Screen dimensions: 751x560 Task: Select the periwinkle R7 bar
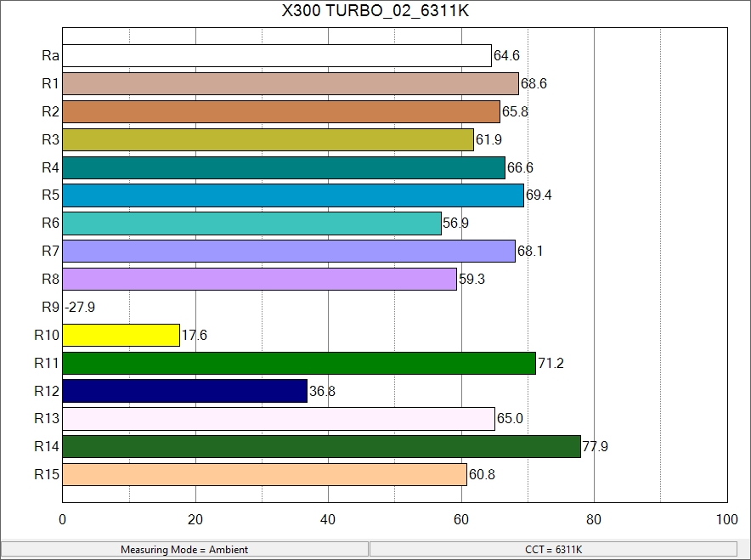(x=289, y=252)
